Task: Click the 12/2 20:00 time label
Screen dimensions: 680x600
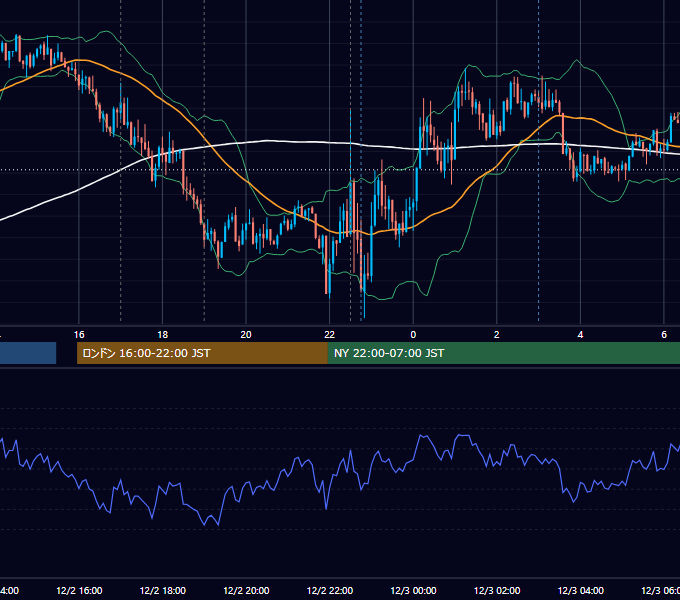Action: 246,590
